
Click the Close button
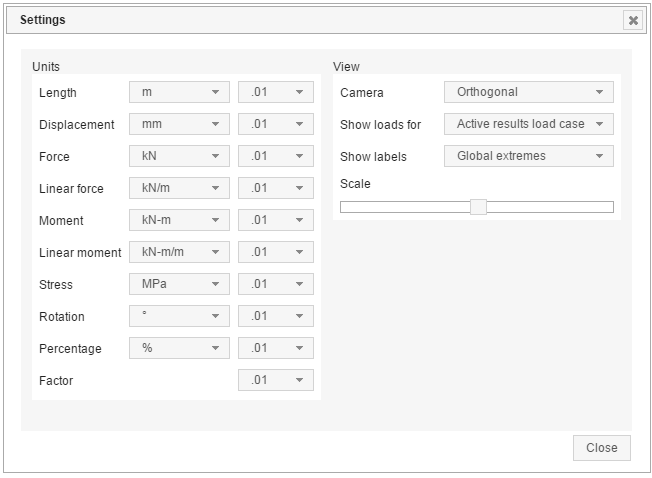pyautogui.click(x=601, y=447)
